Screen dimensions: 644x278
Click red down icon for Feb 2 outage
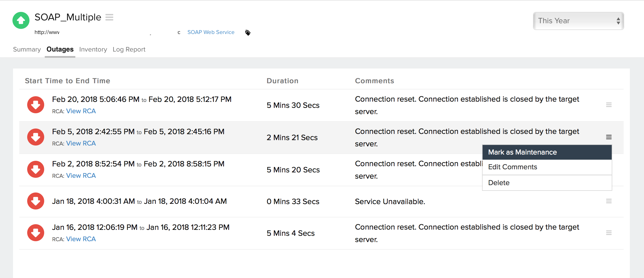[x=36, y=169]
